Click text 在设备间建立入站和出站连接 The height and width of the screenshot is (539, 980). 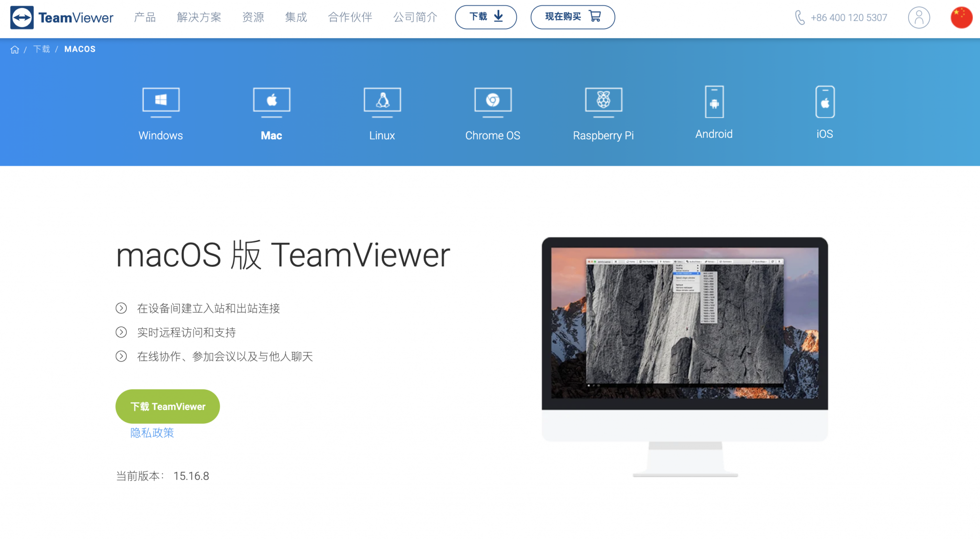tap(209, 308)
